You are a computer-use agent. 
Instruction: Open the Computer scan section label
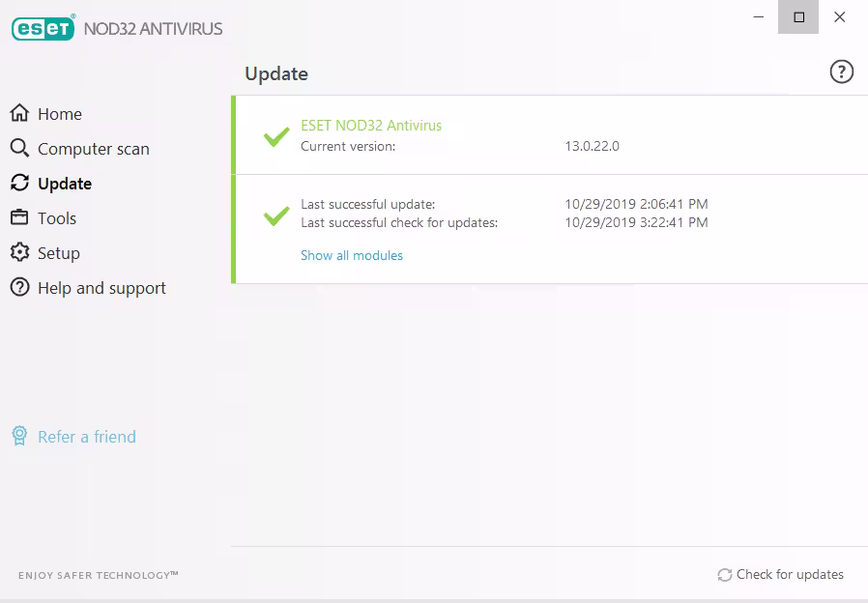pos(93,149)
